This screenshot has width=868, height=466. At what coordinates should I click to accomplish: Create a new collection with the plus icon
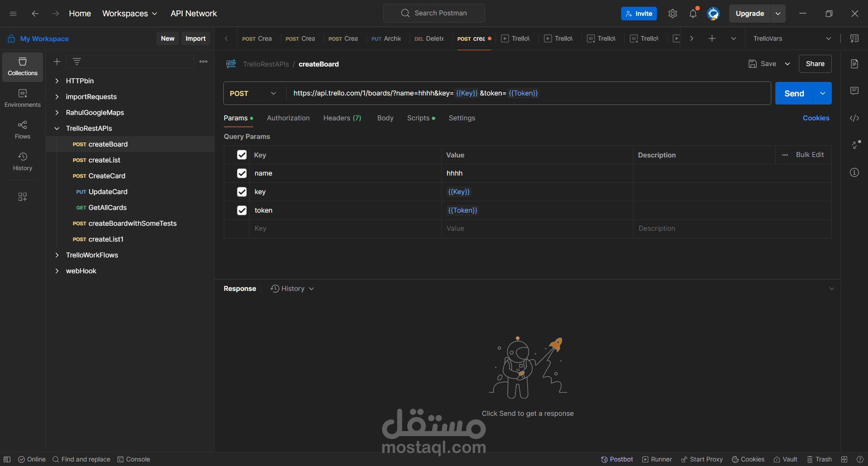(57, 62)
